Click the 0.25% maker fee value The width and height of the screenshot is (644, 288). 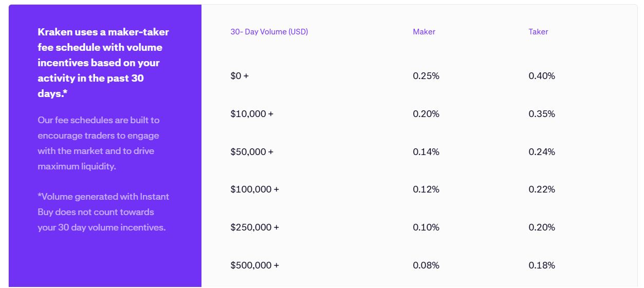point(426,76)
